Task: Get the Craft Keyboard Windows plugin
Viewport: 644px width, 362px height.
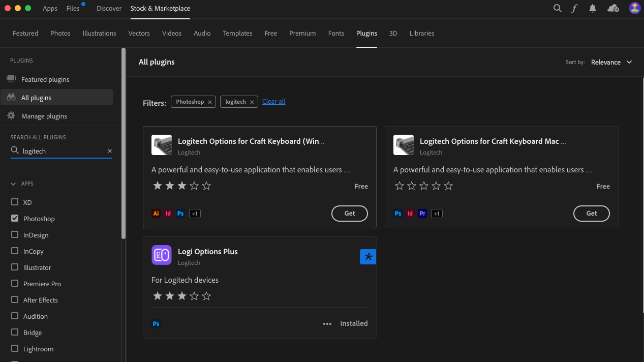Action: [349, 214]
